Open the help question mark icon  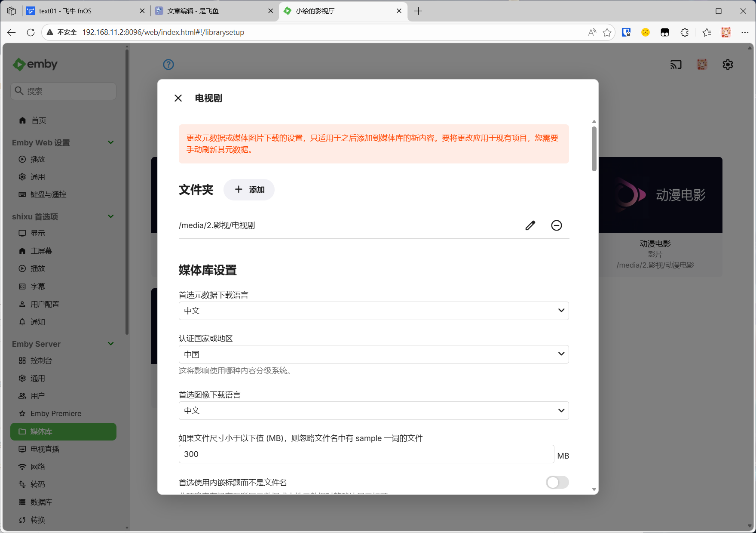tap(168, 65)
